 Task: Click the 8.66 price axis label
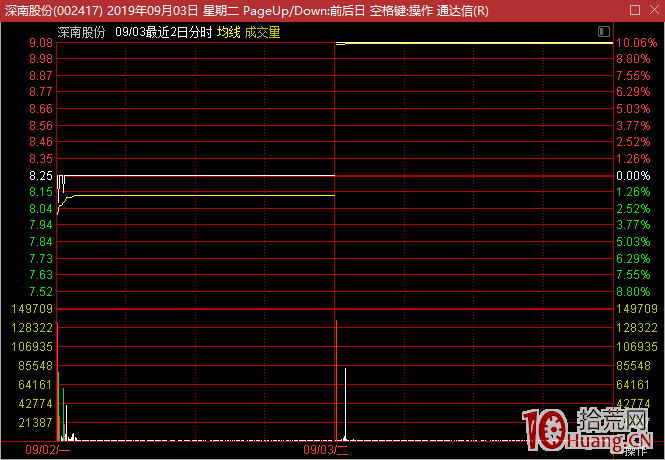pyautogui.click(x=41, y=109)
